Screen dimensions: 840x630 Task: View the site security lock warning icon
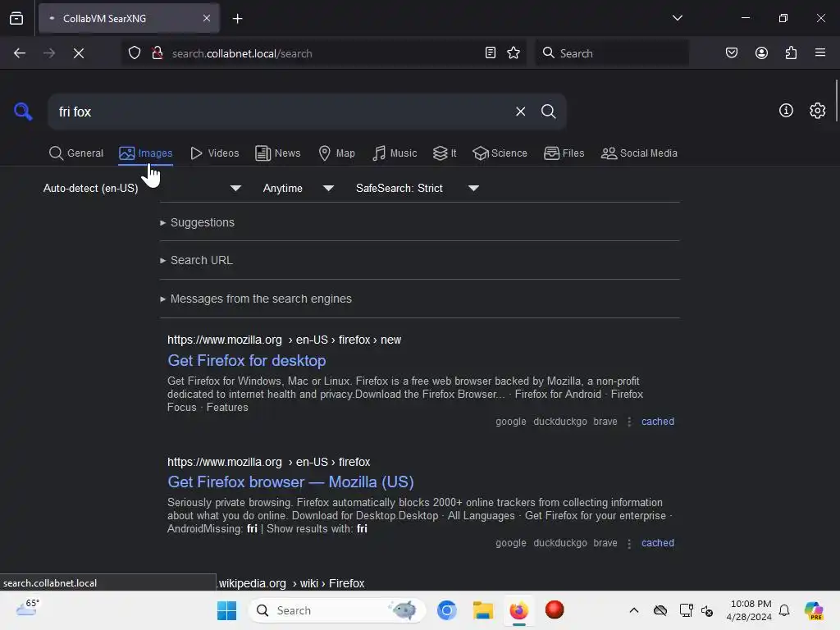coord(157,53)
